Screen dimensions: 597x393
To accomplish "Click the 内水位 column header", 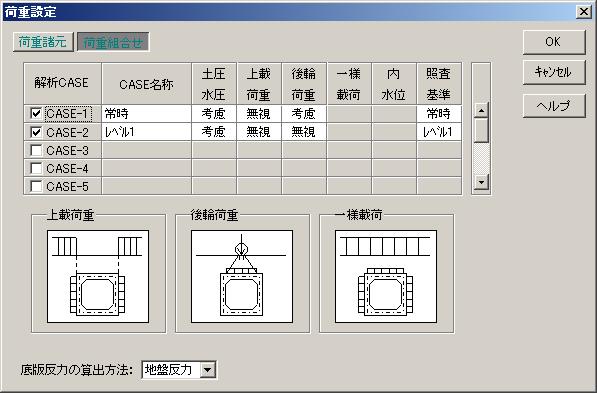I will point(394,84).
